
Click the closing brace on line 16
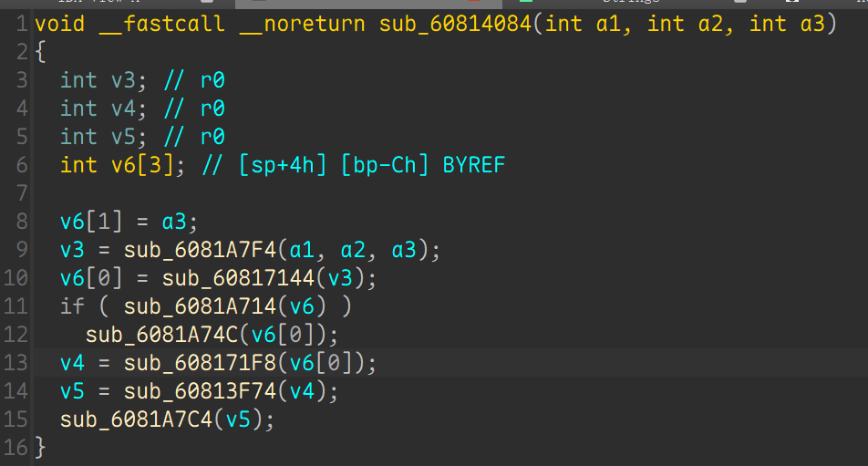click(x=40, y=448)
